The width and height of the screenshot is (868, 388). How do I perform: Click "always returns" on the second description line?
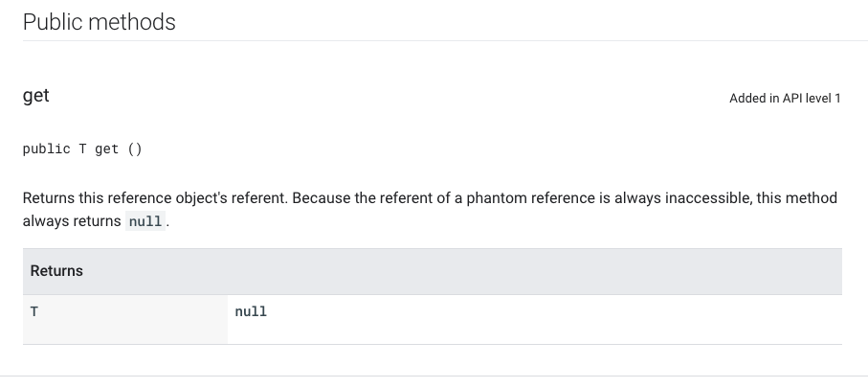pyautogui.click(x=73, y=221)
